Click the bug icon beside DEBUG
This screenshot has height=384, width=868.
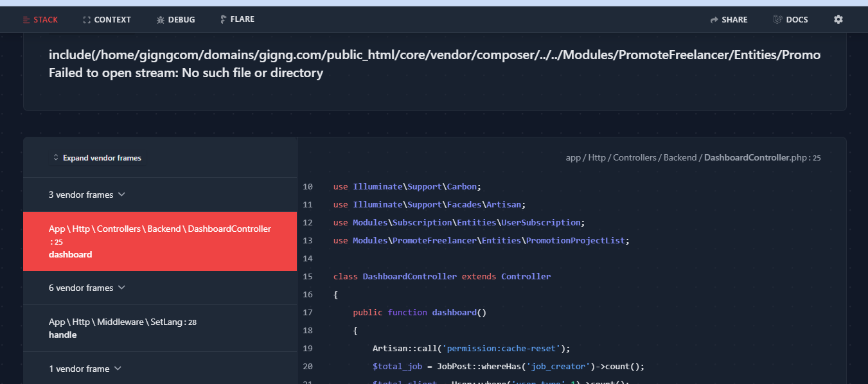coord(160,20)
